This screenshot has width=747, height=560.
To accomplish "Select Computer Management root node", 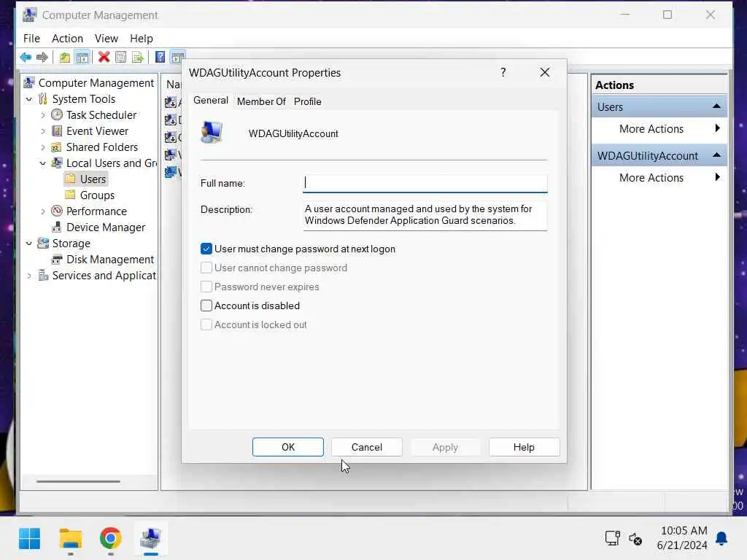I will [90, 83].
